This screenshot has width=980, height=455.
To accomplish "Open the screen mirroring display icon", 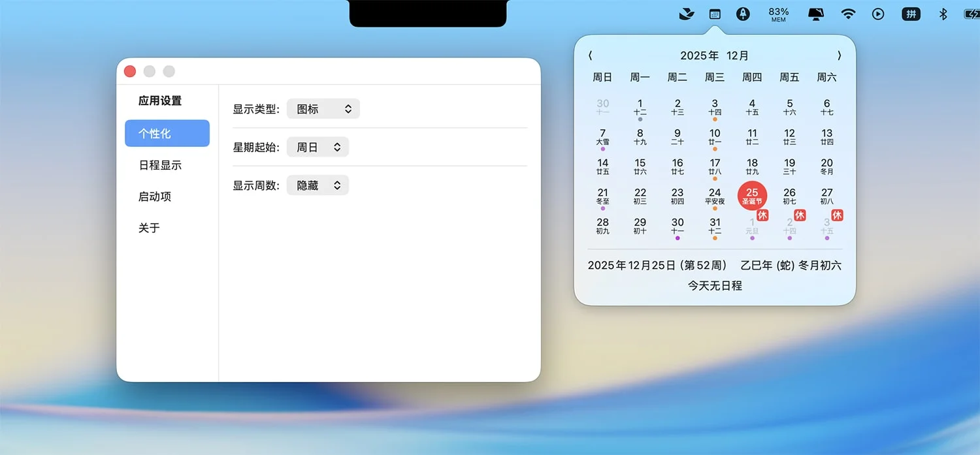I will click(x=816, y=13).
